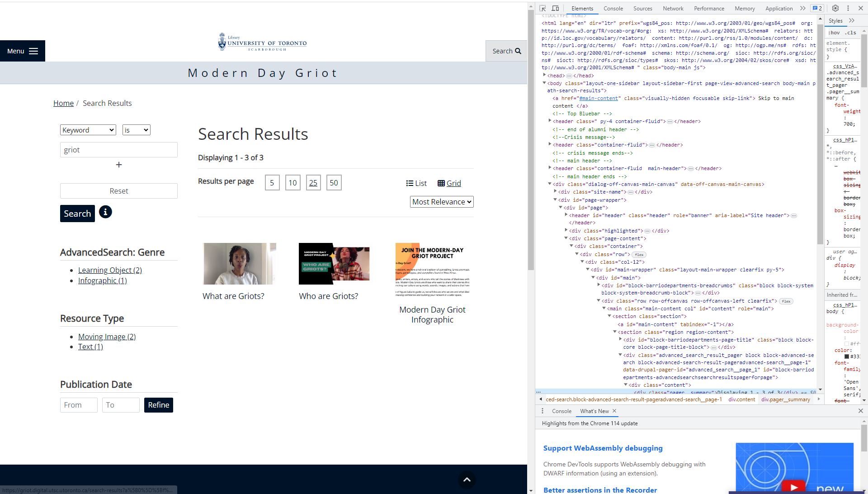Close the What's New drawer tab

tap(614, 411)
